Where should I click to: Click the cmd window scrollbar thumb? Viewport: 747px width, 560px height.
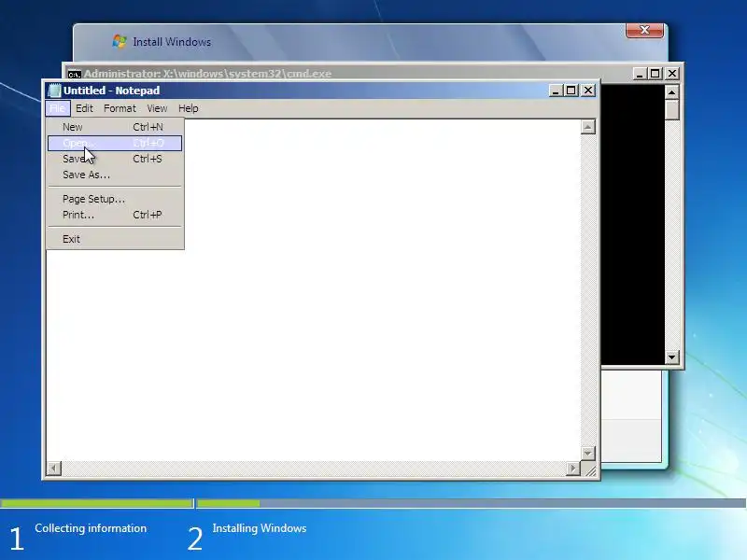pos(671,110)
